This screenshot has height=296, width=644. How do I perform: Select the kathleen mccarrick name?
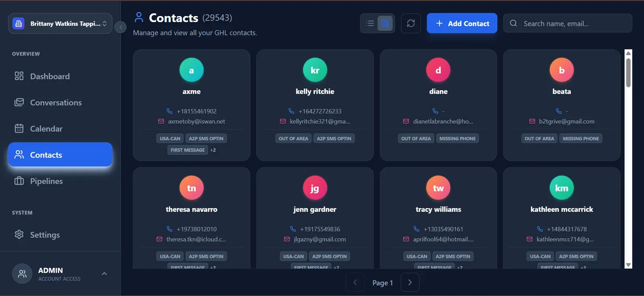point(561,209)
